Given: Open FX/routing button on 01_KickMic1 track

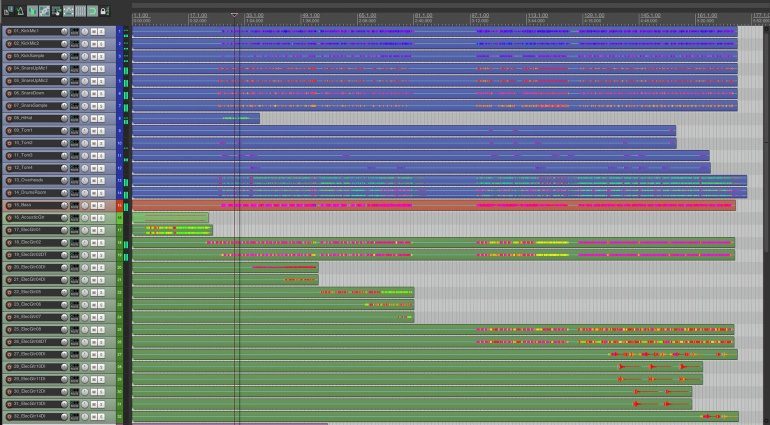Looking at the screenshot, I should (74, 31).
